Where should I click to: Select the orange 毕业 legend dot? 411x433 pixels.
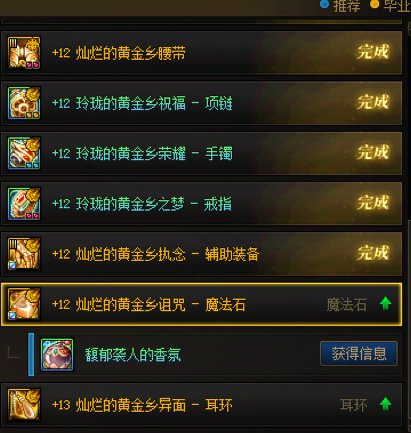click(x=375, y=4)
